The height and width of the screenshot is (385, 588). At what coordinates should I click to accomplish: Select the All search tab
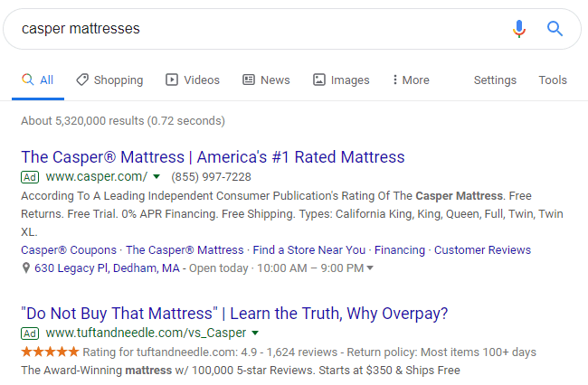coord(38,80)
